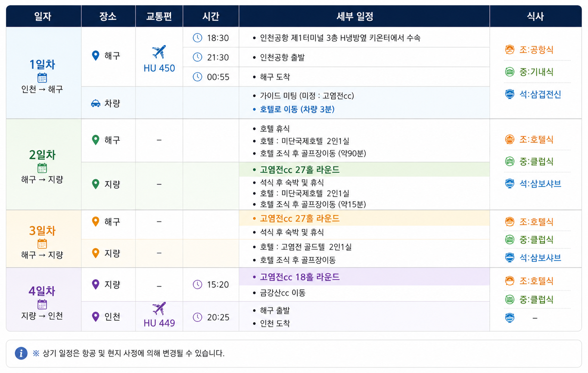Click the 호텔 휴식 line
The image size is (588, 373).
(x=275, y=128)
